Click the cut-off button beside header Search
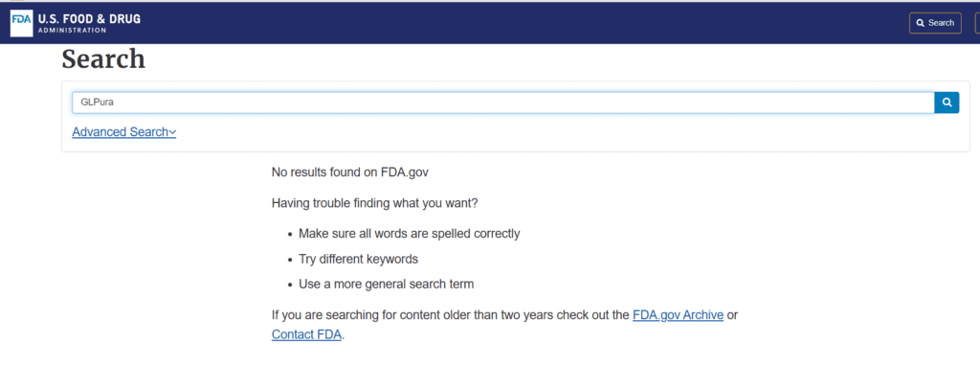 pos(977,23)
